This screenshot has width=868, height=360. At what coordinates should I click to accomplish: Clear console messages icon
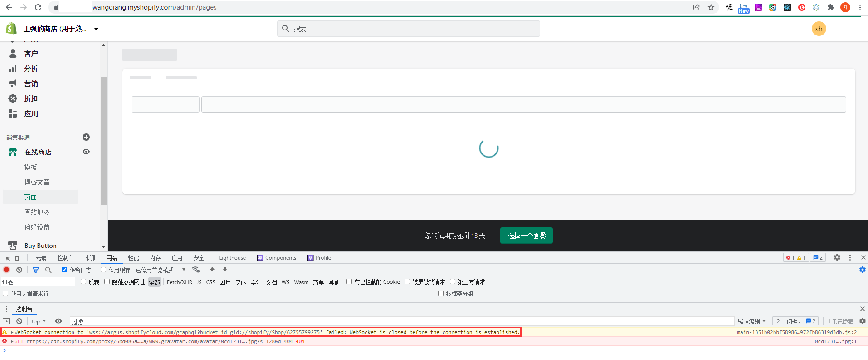19,321
